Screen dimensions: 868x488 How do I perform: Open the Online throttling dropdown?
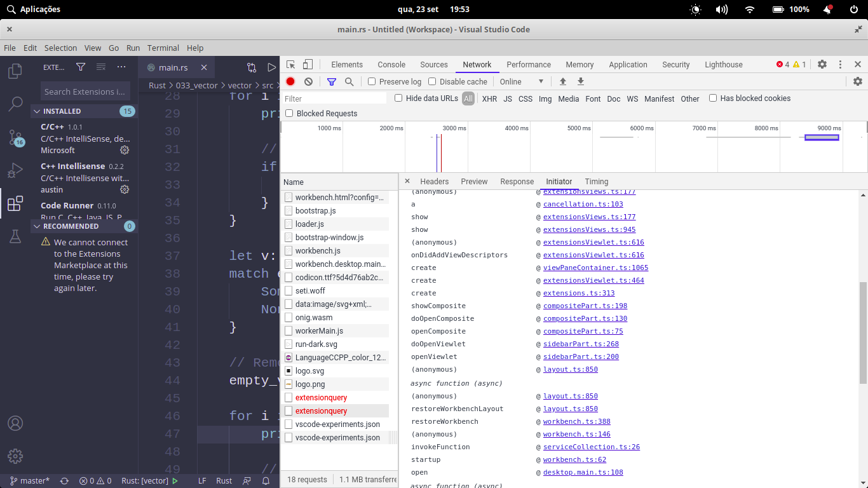[x=521, y=81]
